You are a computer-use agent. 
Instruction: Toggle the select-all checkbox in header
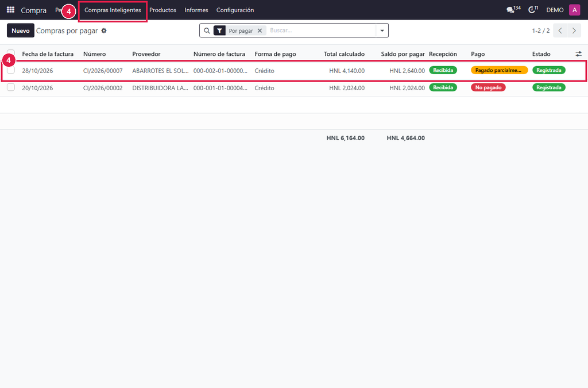coord(11,53)
